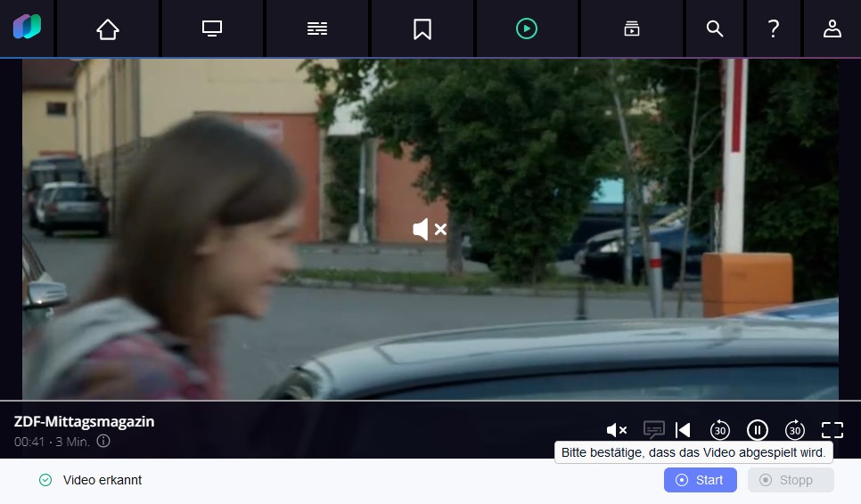
Task: Click the green check icon beside Video erkannt
Action: tap(45, 480)
